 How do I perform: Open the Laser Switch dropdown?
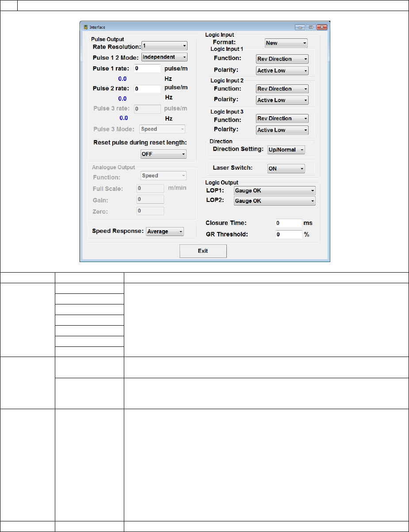(x=287, y=168)
